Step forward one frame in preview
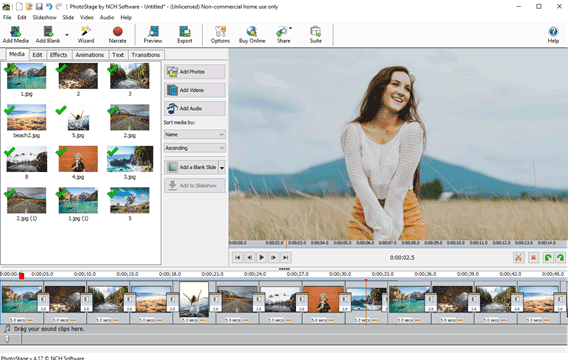The height and width of the screenshot is (360, 568). (273, 258)
